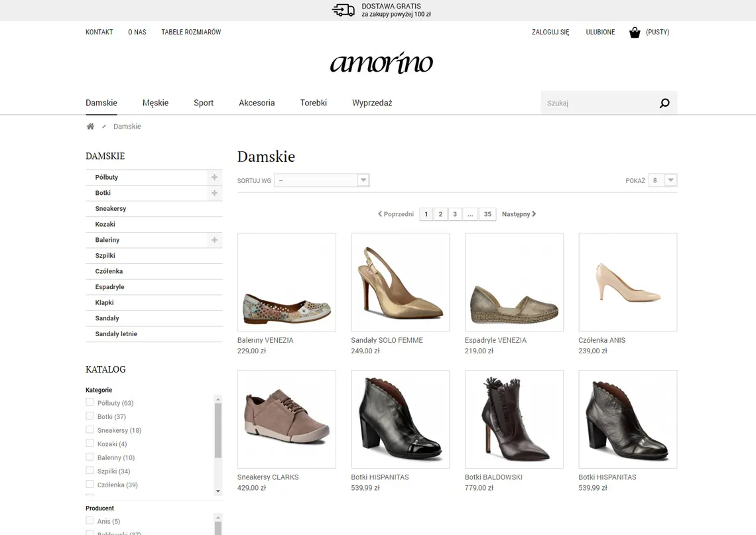Select the Wyprzedaż menu item
The image size is (756, 535).
(x=372, y=103)
